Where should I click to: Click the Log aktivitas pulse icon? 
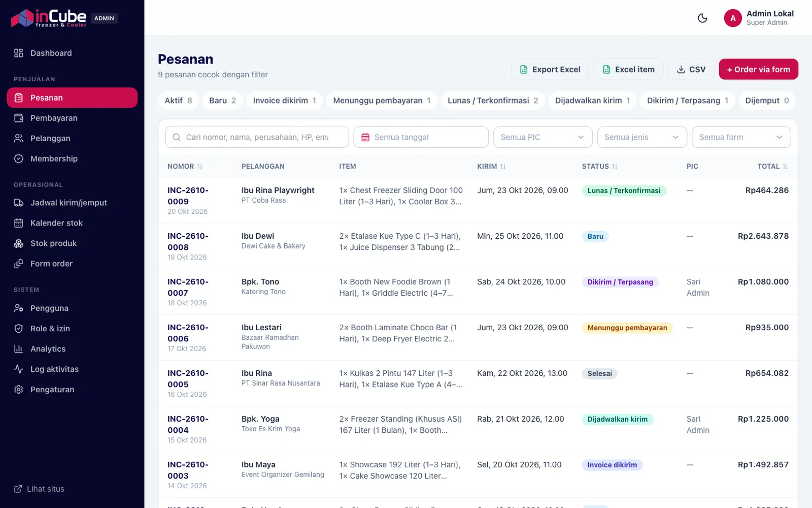pyautogui.click(x=19, y=369)
